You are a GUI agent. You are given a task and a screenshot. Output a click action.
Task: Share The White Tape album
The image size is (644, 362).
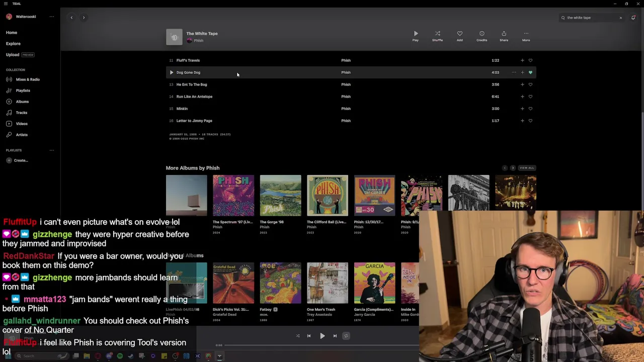(x=504, y=36)
